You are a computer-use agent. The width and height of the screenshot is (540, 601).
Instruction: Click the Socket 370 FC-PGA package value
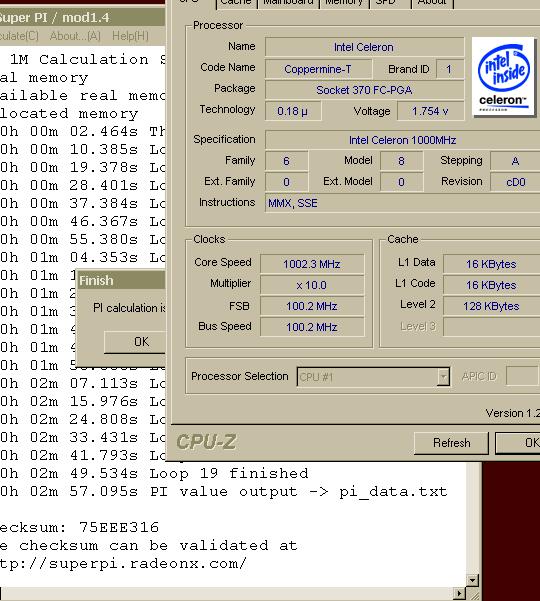click(x=364, y=90)
